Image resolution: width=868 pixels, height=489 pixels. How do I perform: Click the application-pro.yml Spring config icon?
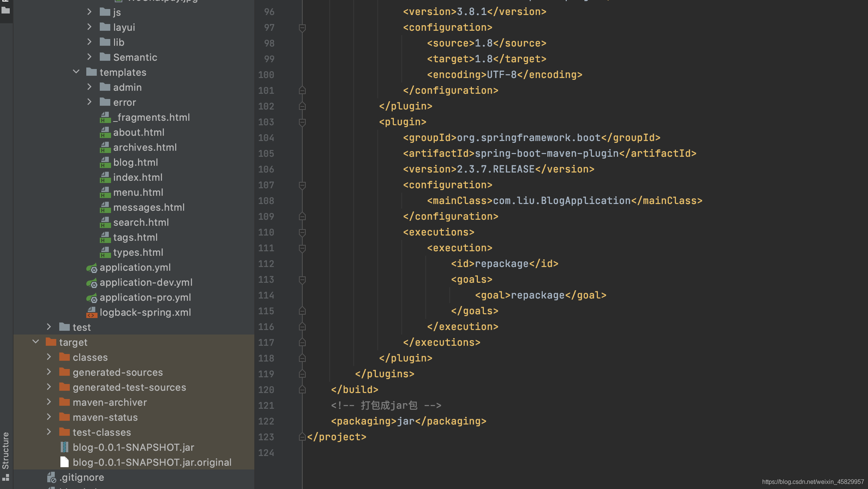(x=92, y=298)
